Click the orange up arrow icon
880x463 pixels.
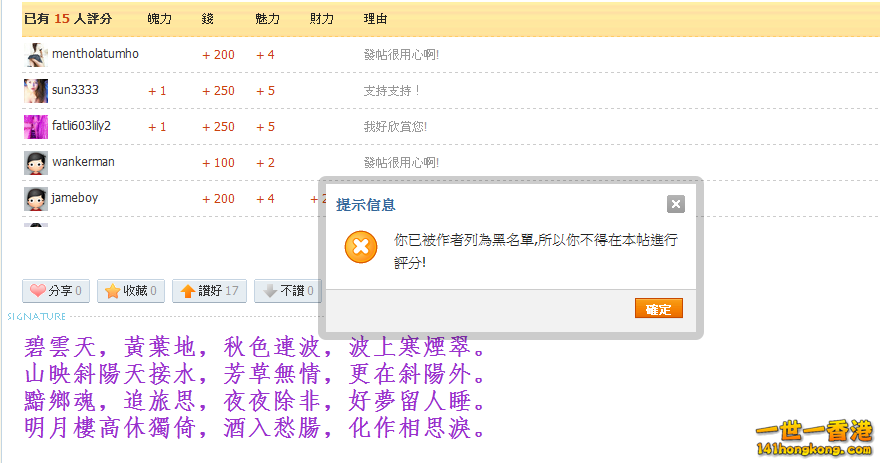coord(188,291)
